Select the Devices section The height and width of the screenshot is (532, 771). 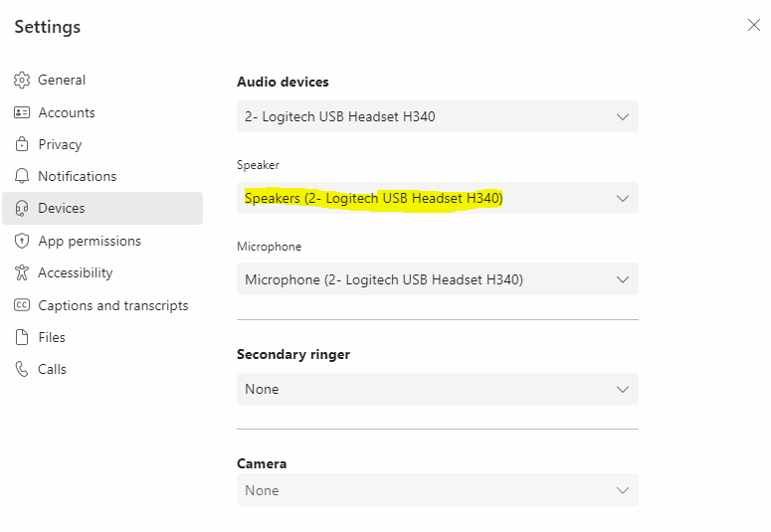point(102,209)
